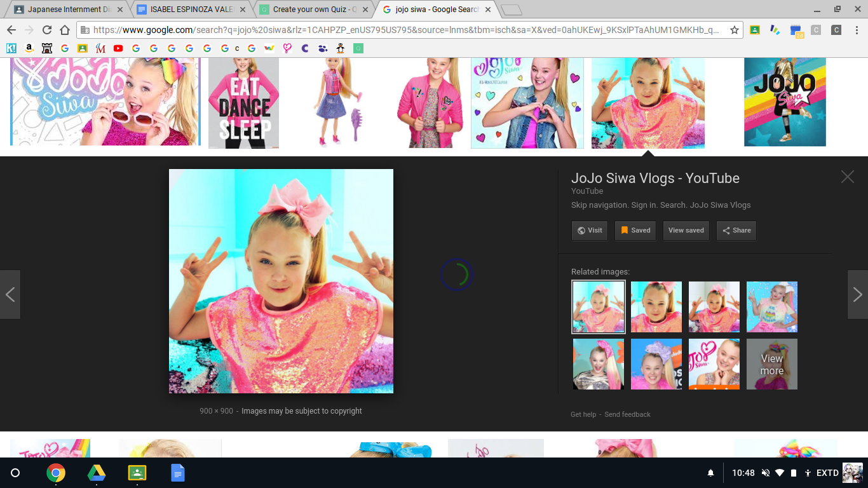Screen dimensions: 868x488
Task: Open the red M bookmark
Action: [x=100, y=48]
